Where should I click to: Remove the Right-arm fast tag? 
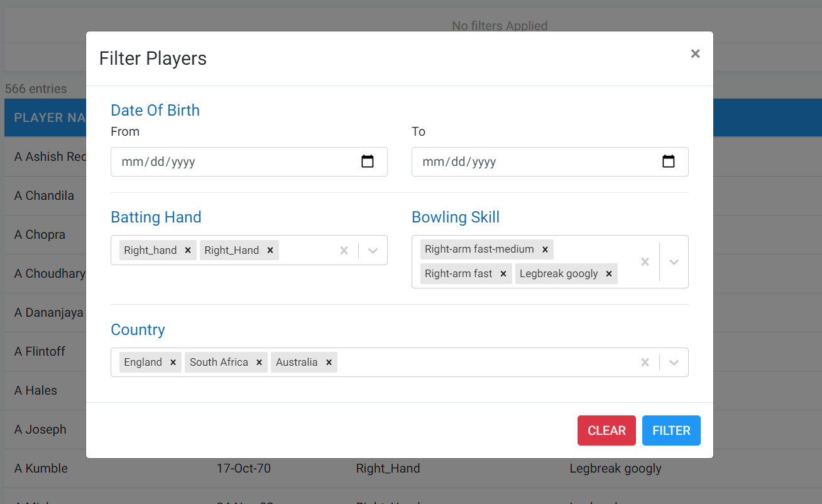[x=503, y=274]
